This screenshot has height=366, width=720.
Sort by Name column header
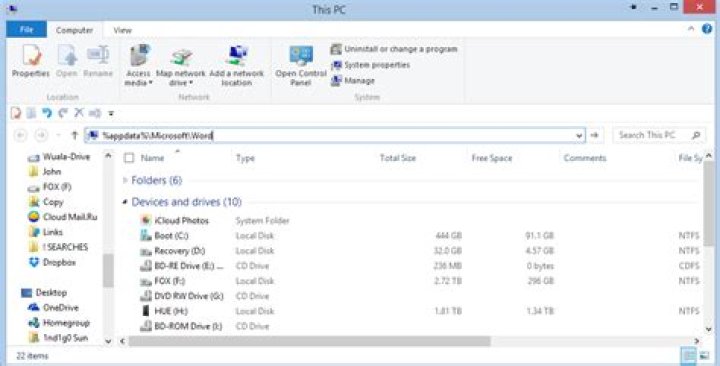(x=152, y=158)
